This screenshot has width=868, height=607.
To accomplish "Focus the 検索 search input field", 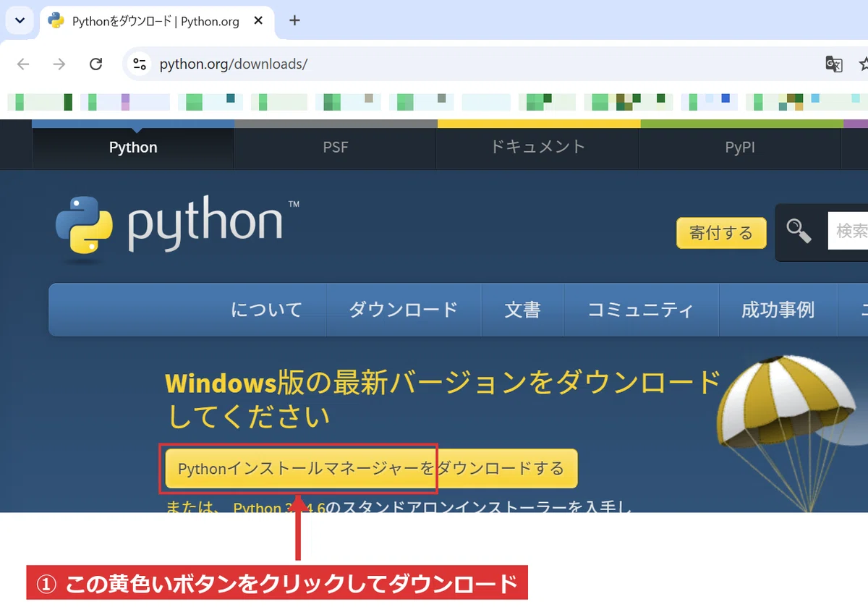I will click(x=848, y=232).
